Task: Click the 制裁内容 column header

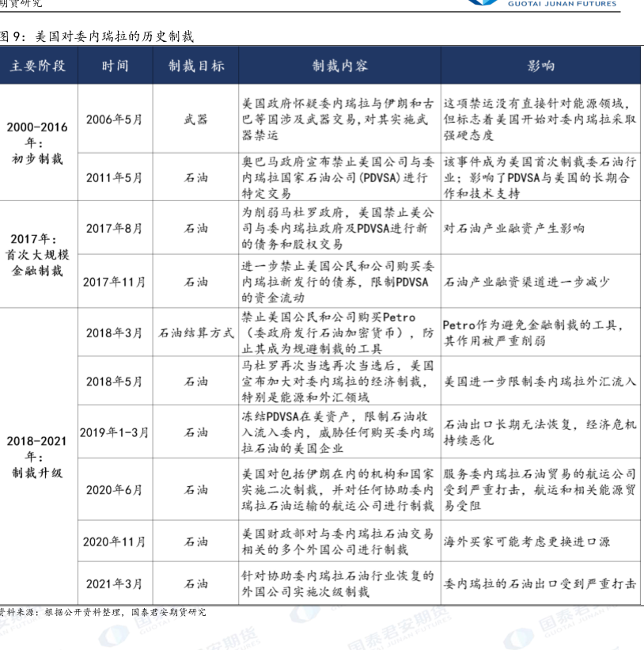Action: 339,66
